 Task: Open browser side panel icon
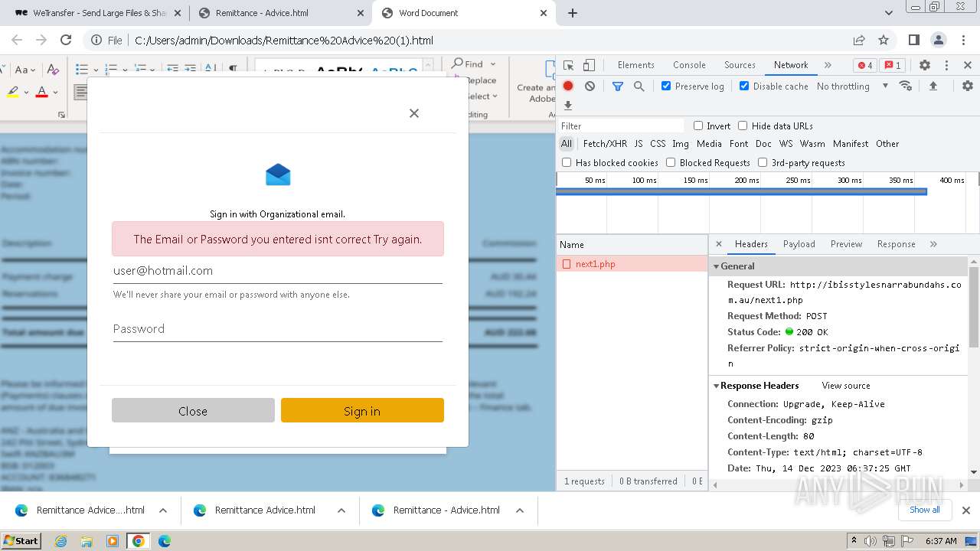pos(913,41)
